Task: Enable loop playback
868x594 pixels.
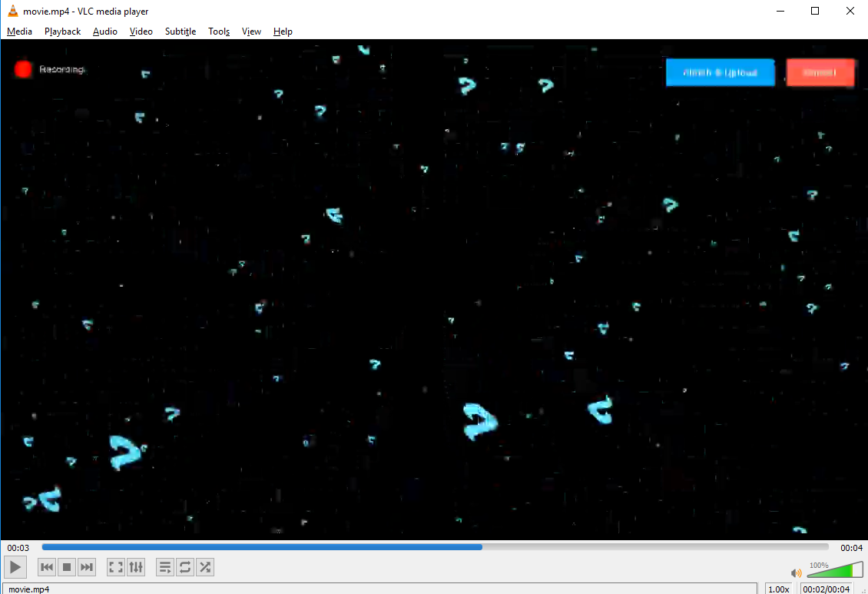Action: click(x=184, y=567)
